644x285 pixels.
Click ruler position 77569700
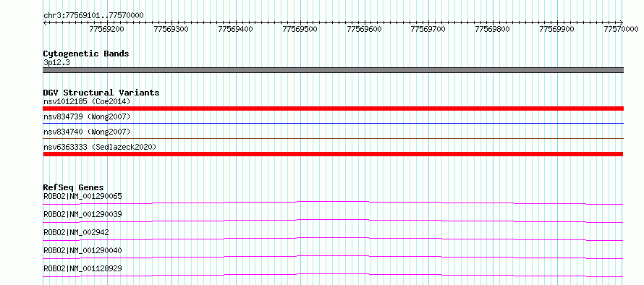pyautogui.click(x=428, y=29)
